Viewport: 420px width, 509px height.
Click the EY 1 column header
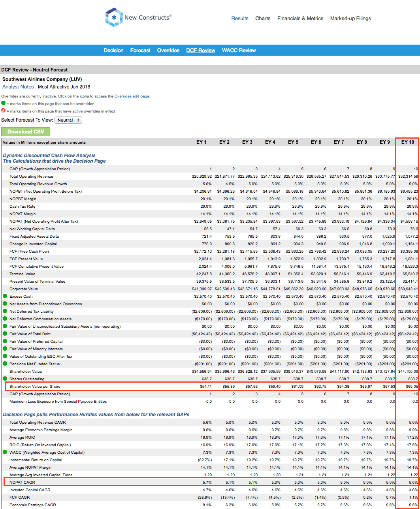[x=202, y=142]
